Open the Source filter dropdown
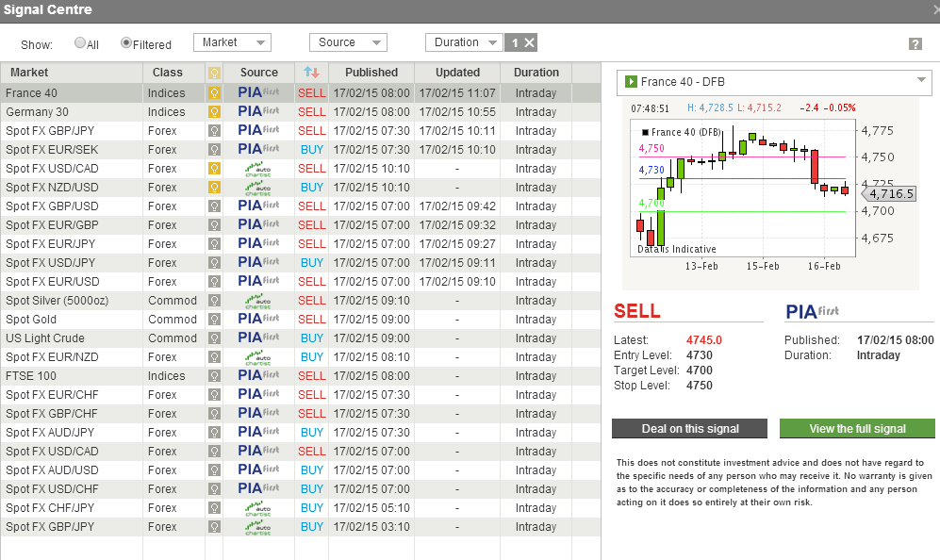The image size is (940, 560). 348,42
